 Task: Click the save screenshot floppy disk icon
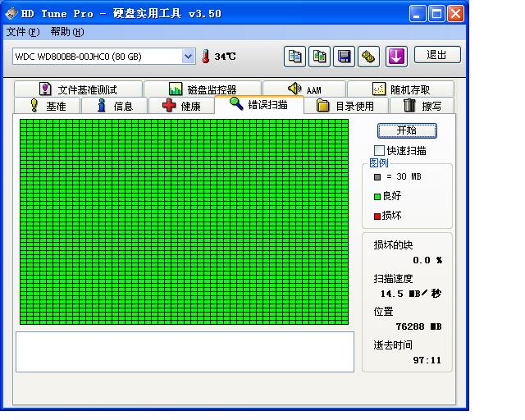(x=344, y=57)
